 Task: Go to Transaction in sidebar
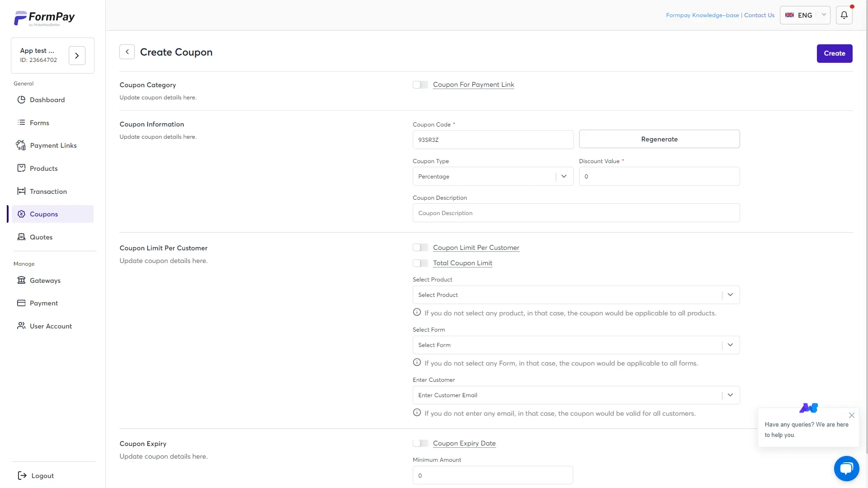coord(48,192)
